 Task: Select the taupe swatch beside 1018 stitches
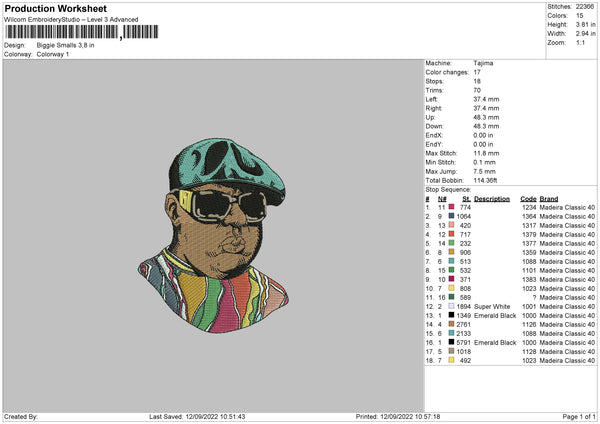(452, 351)
